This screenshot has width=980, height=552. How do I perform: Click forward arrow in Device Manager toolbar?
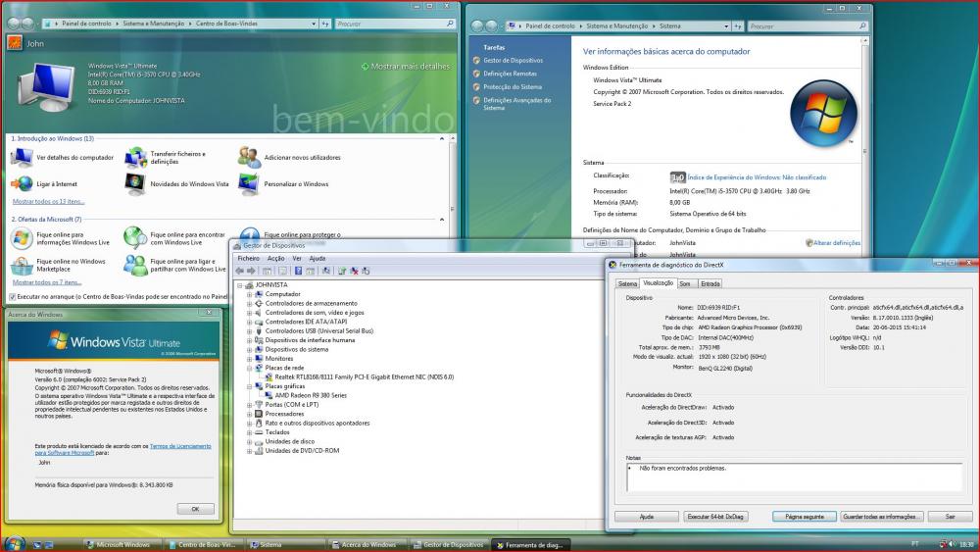pyautogui.click(x=251, y=271)
